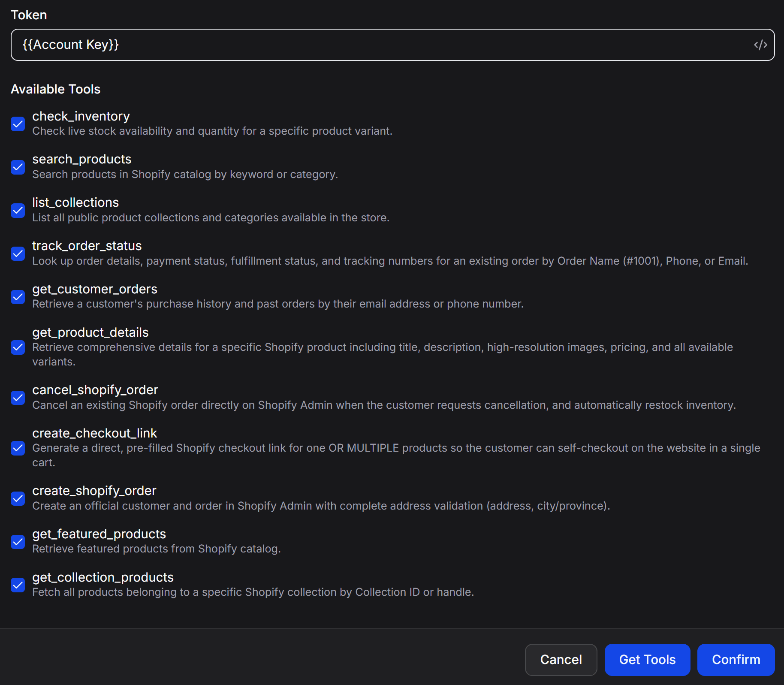Viewport: 784px width, 685px height.
Task: Click description 'Create an official customer and order'
Action: [321, 506]
